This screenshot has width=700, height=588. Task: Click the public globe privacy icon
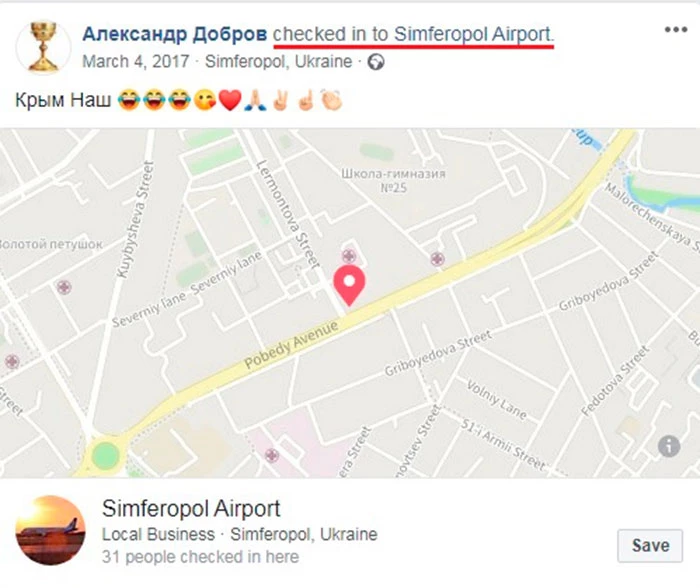coord(376,62)
